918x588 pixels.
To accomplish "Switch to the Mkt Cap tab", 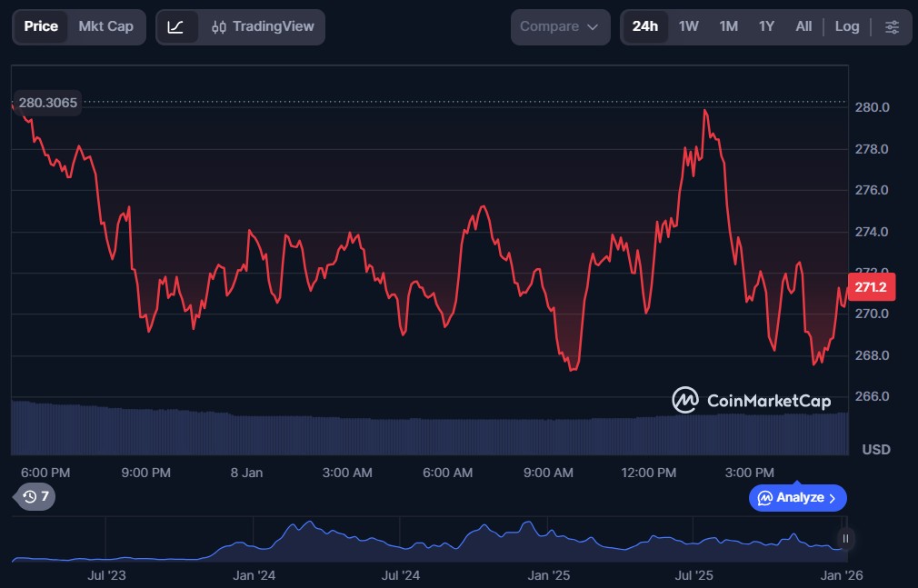I will pyautogui.click(x=105, y=26).
